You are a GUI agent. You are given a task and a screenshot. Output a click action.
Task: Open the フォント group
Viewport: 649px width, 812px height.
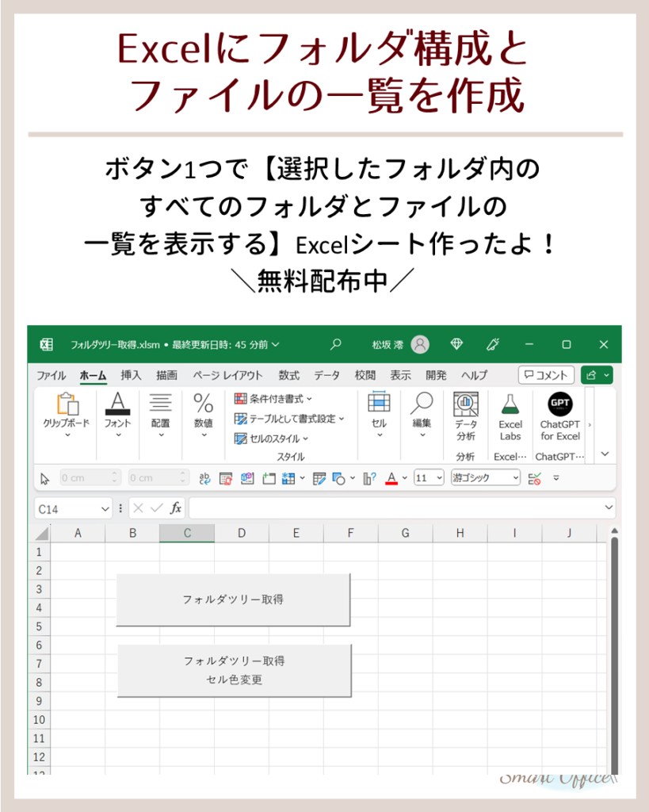[117, 416]
